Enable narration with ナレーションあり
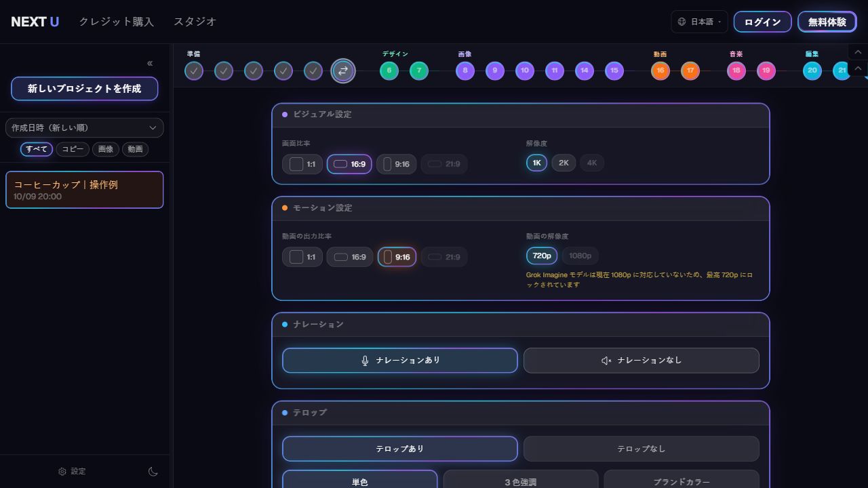 400,361
